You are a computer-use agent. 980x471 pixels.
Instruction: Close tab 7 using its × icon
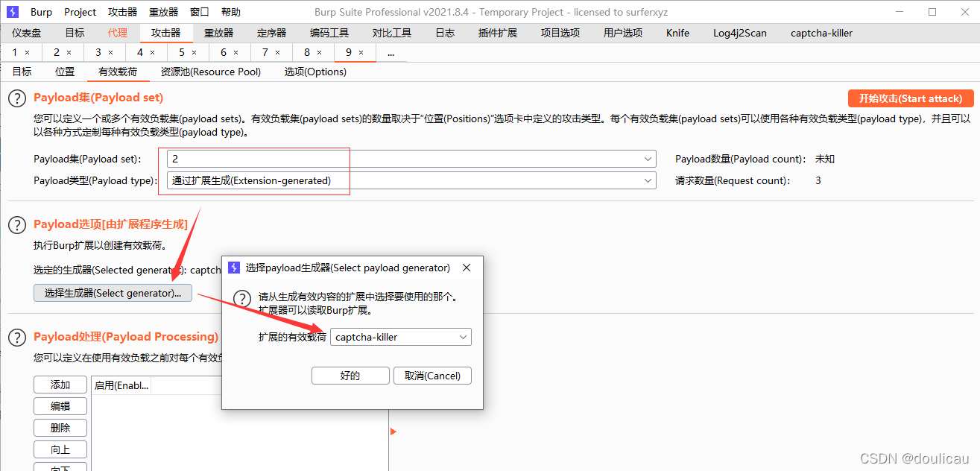pyautogui.click(x=278, y=53)
